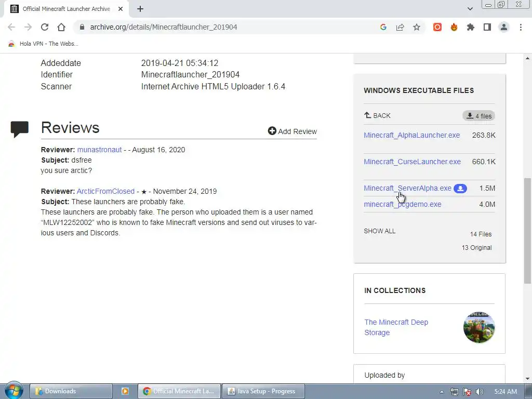Switch to Downloads folder in taskbar

pos(71,391)
